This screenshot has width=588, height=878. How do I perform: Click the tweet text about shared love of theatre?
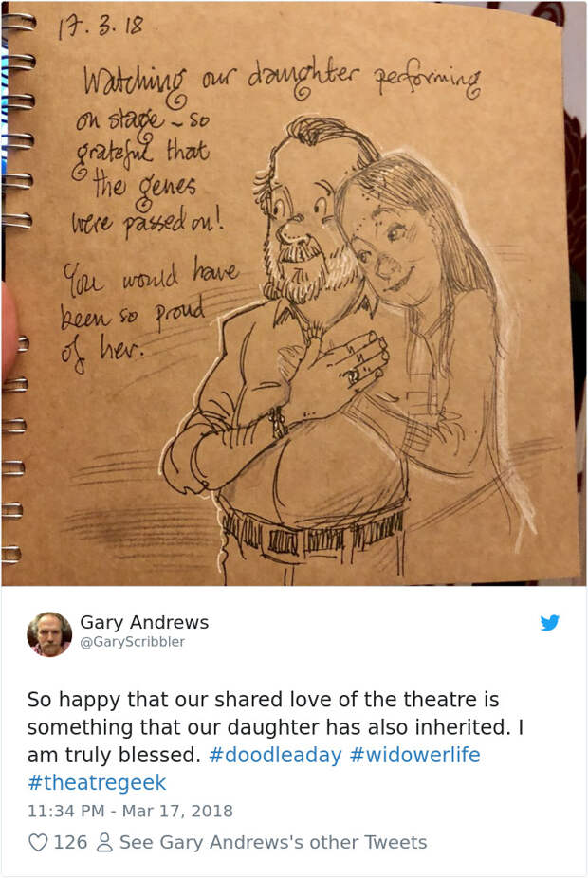click(x=275, y=727)
